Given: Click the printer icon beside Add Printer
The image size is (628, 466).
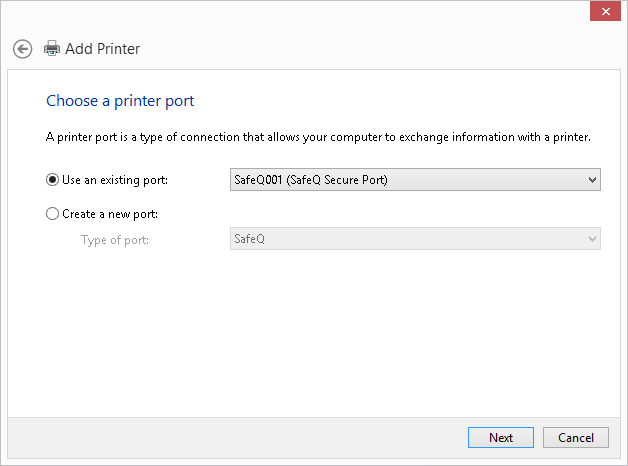Looking at the screenshot, I should (52, 48).
